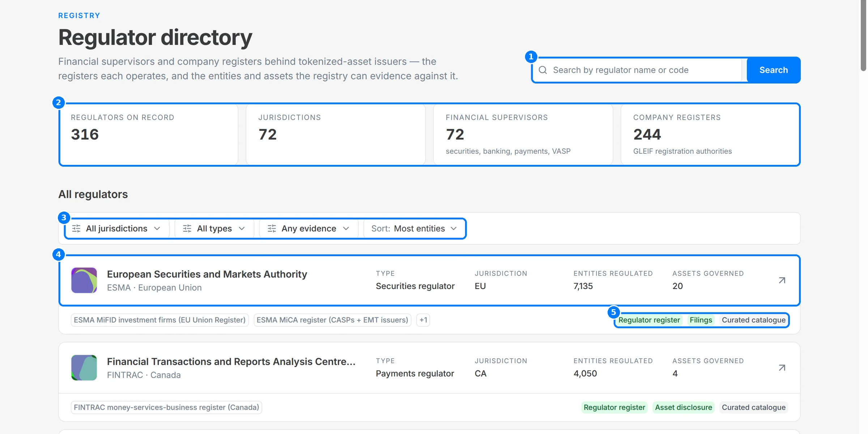Click FINTRAC's Curated catalogue badge

pos(754,408)
